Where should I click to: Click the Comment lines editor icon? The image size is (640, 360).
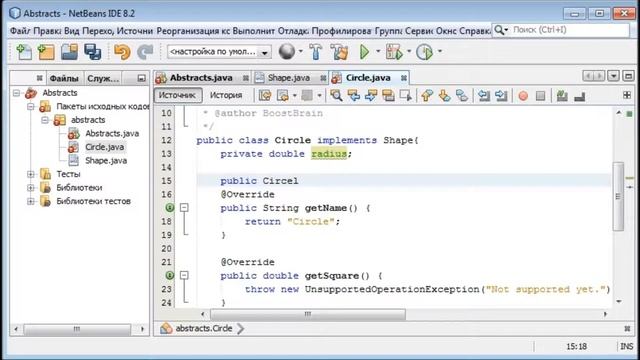click(x=562, y=96)
